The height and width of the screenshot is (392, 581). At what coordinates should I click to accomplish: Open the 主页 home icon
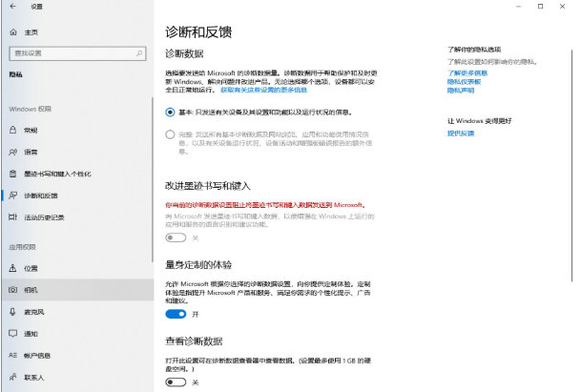[x=13, y=32]
